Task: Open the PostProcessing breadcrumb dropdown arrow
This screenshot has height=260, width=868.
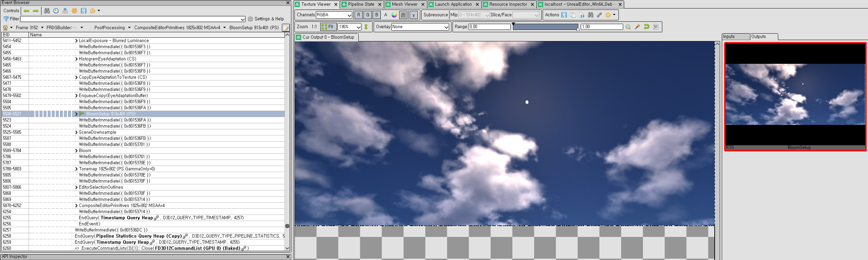Action: pyautogui.click(x=129, y=28)
